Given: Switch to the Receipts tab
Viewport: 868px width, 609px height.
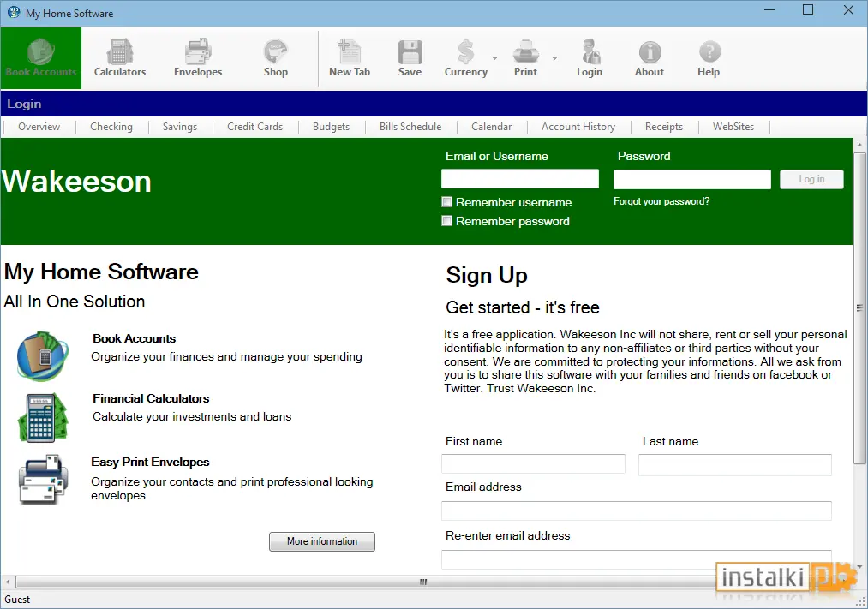Looking at the screenshot, I should pos(664,127).
